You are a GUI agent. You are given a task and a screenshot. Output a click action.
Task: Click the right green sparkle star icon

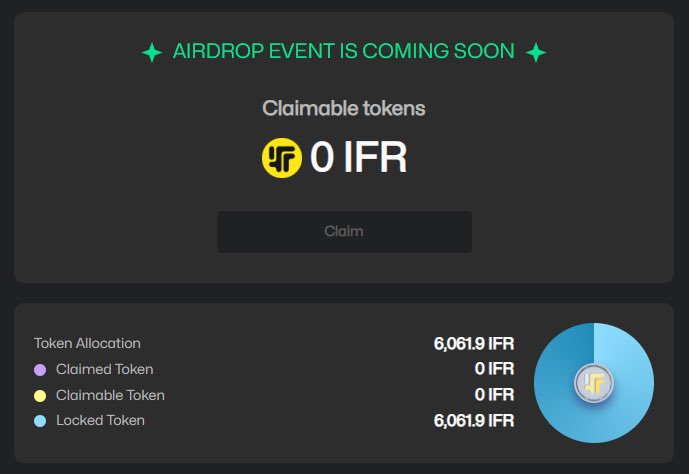point(536,52)
